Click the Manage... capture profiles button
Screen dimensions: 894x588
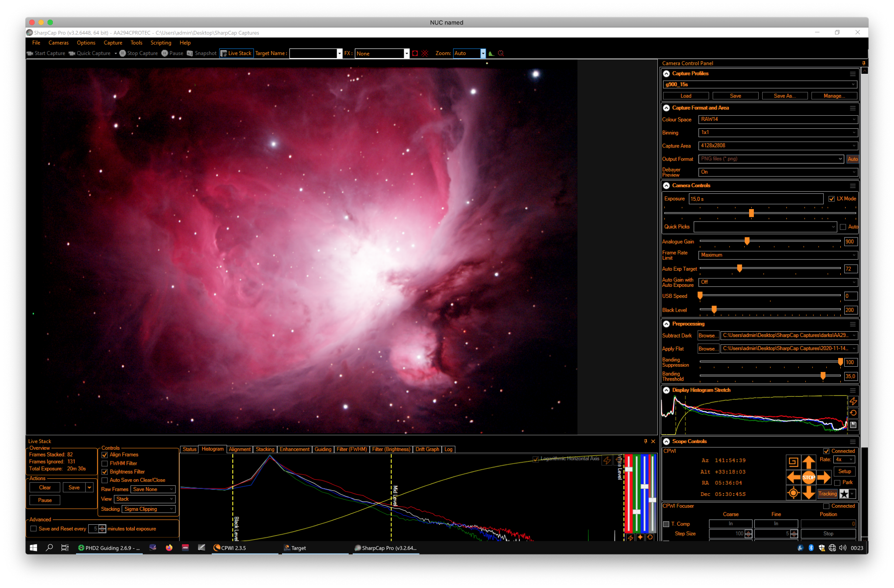pos(834,96)
